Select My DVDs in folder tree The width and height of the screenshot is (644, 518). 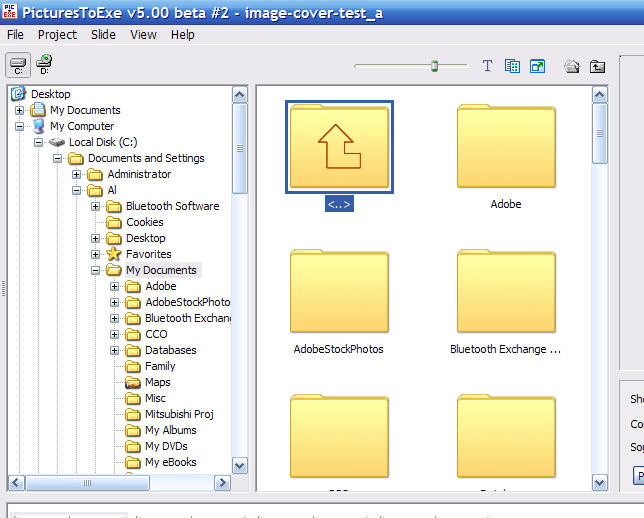click(x=166, y=447)
